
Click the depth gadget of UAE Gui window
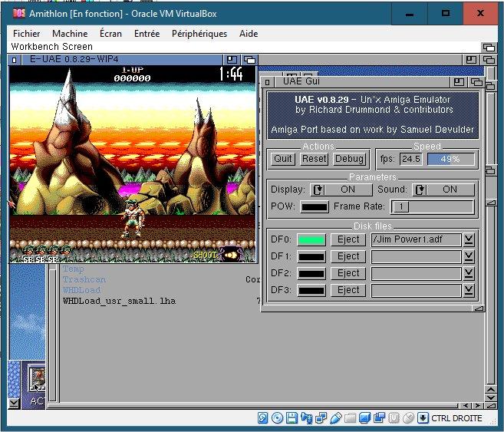point(476,82)
